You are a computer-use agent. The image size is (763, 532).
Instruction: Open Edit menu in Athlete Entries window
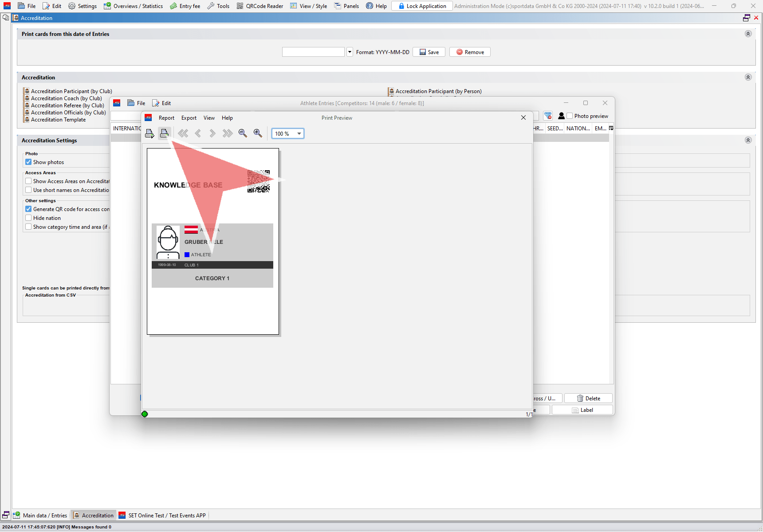coord(162,103)
